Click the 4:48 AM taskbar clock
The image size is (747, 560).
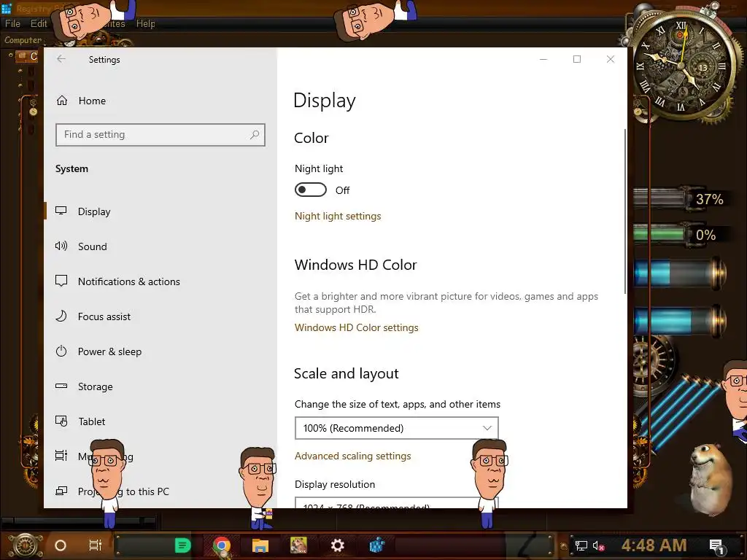pos(654,545)
